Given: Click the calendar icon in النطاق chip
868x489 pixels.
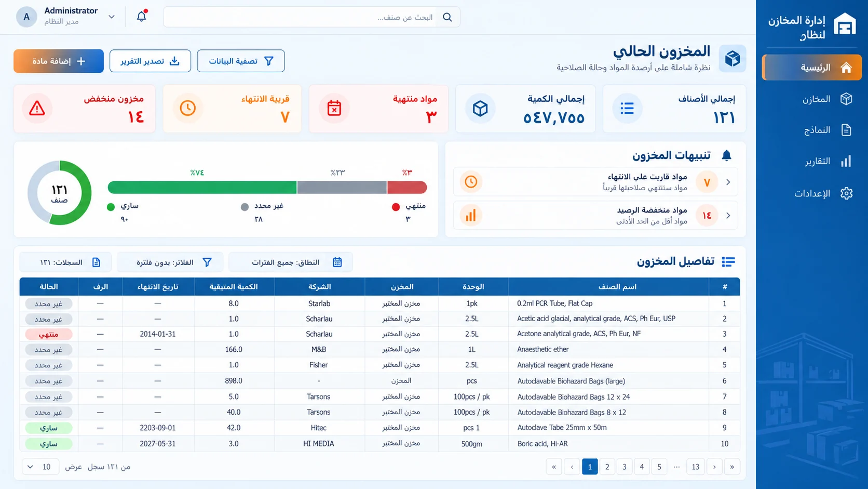Looking at the screenshot, I should (337, 262).
